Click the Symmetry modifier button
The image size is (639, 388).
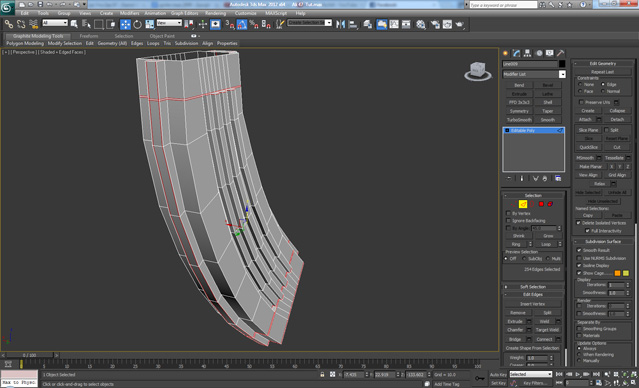[519, 111]
